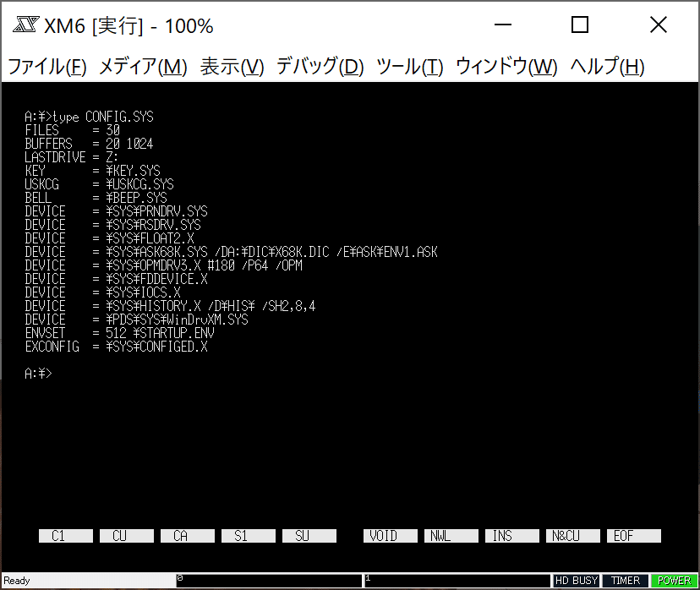Click the 'BUFFERS = 20 1024' line
This screenshot has width=700, height=590.
coord(89,144)
